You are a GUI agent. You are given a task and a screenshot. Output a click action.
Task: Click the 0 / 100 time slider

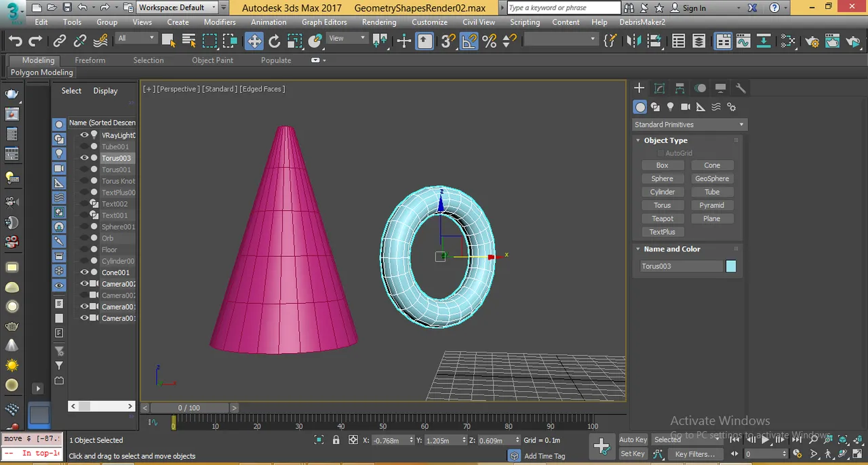point(189,407)
